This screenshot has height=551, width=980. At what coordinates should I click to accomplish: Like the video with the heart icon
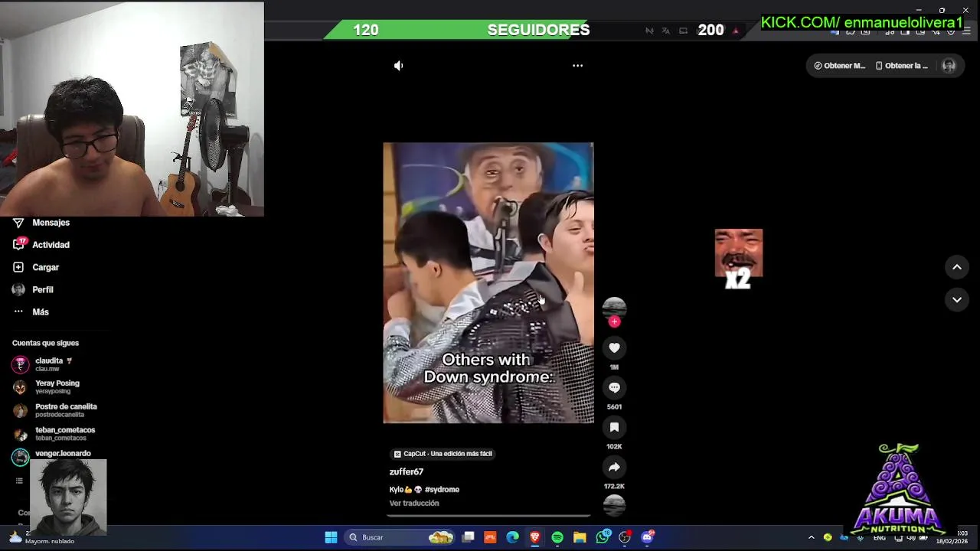(x=614, y=348)
